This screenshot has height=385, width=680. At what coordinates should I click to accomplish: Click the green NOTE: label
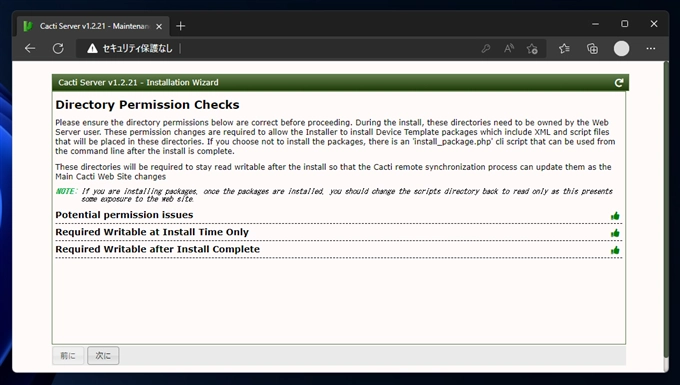point(66,191)
